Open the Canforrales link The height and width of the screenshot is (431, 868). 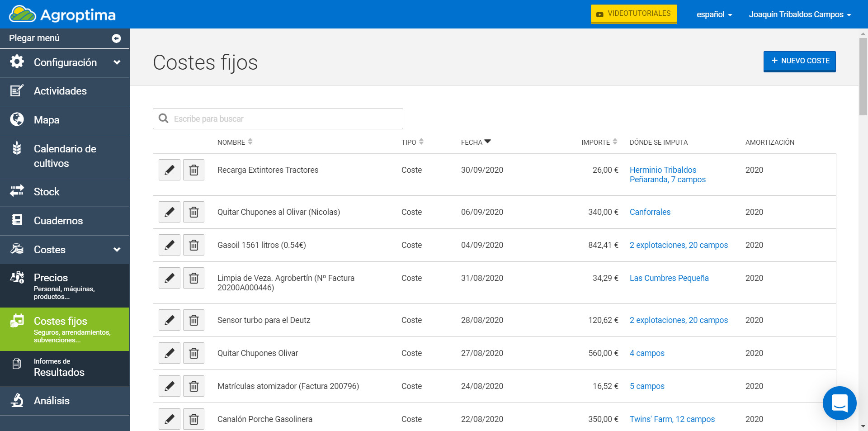point(650,212)
